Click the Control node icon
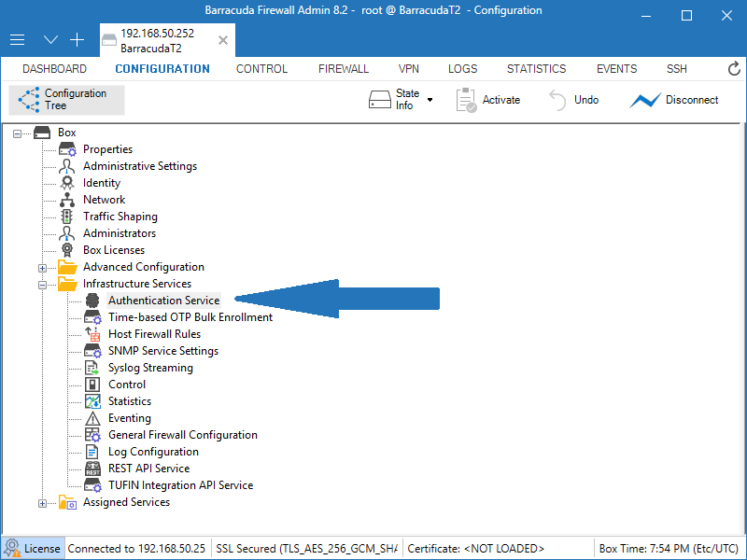The image size is (747, 560). pyautogui.click(x=92, y=385)
